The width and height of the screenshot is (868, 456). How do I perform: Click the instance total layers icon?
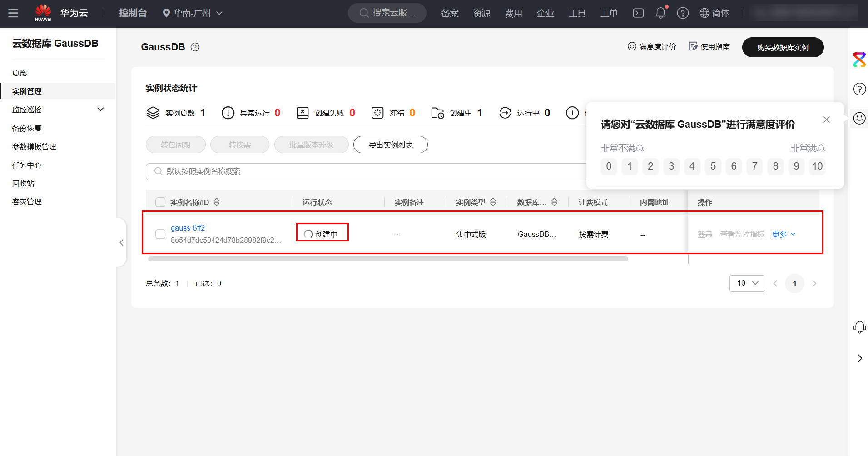(x=153, y=113)
